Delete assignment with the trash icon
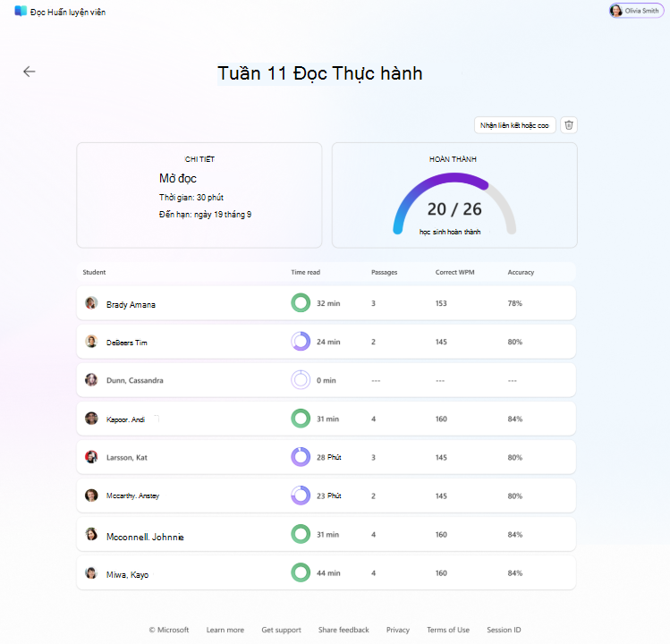The height and width of the screenshot is (644, 670). [x=569, y=125]
